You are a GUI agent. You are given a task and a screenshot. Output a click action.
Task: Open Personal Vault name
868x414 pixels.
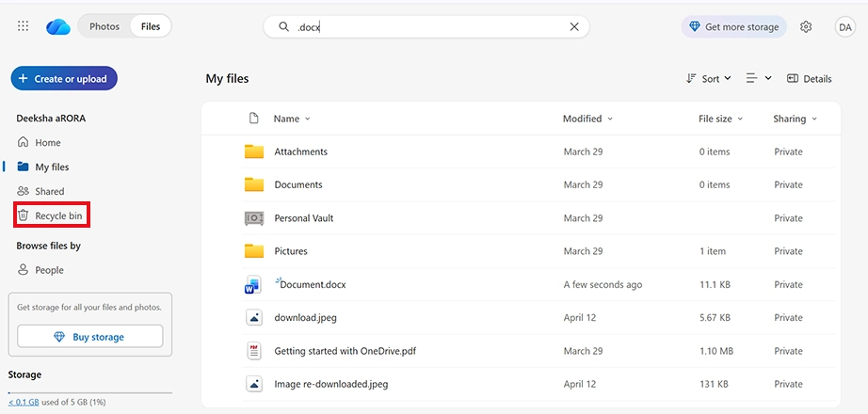point(304,218)
